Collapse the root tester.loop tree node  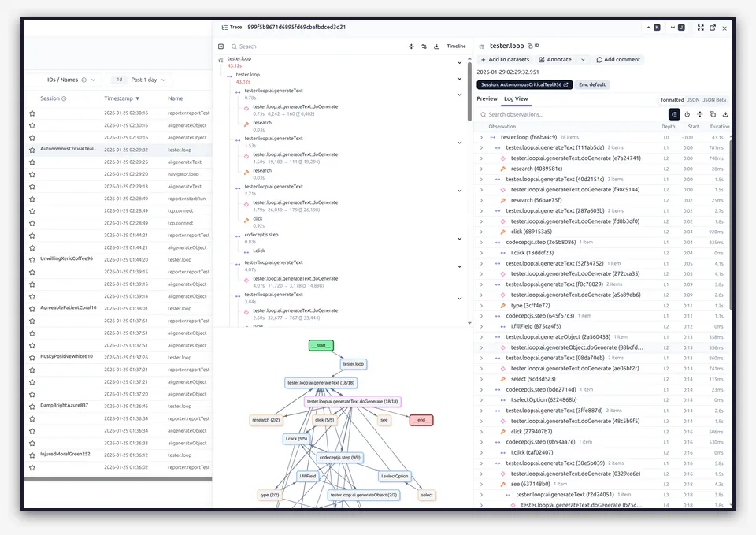coord(459,62)
